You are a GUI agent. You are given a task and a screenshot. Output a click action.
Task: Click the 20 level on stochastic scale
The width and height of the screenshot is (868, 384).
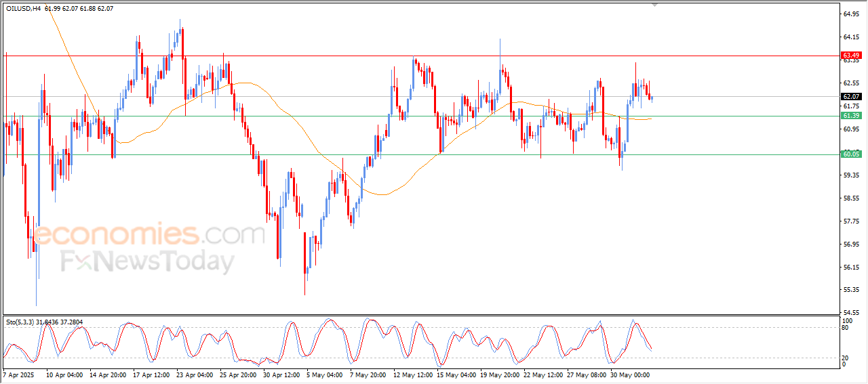pos(846,357)
